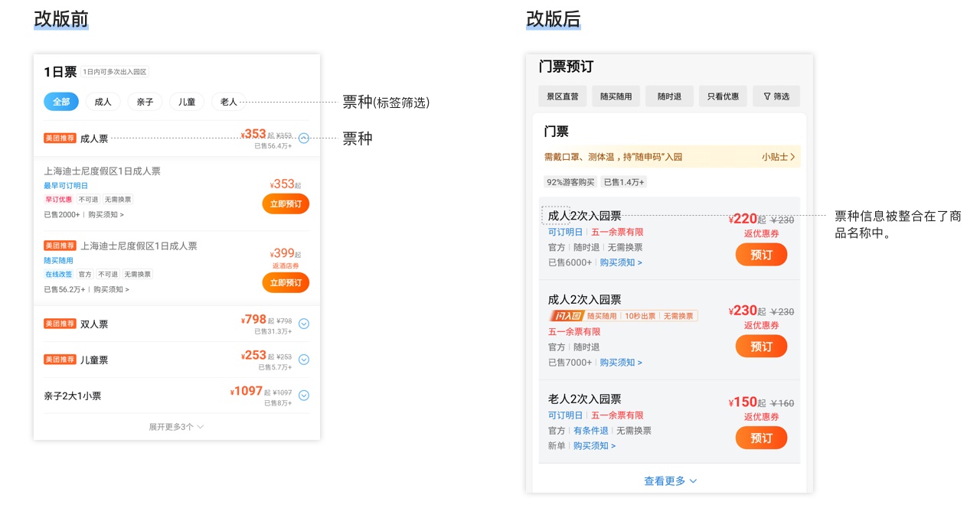Click 展开更多3个 at the list bottom

176,427
